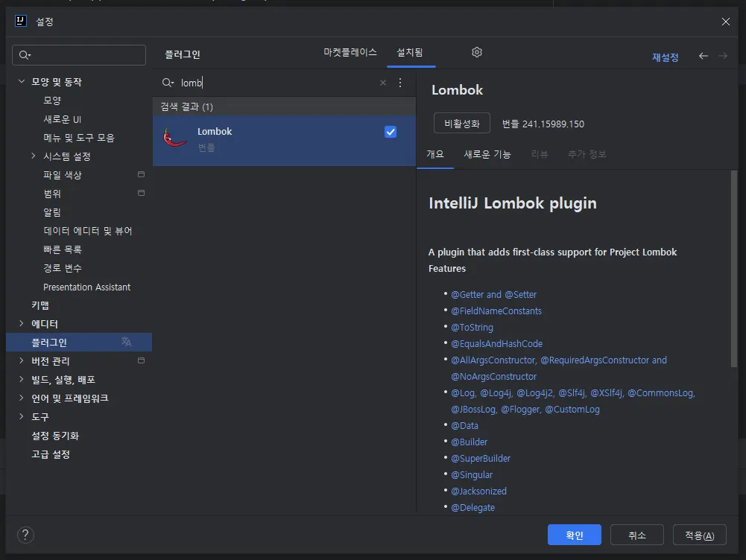Select 설정 동기화 item
Viewport: 746px width, 560px height.
[54, 435]
